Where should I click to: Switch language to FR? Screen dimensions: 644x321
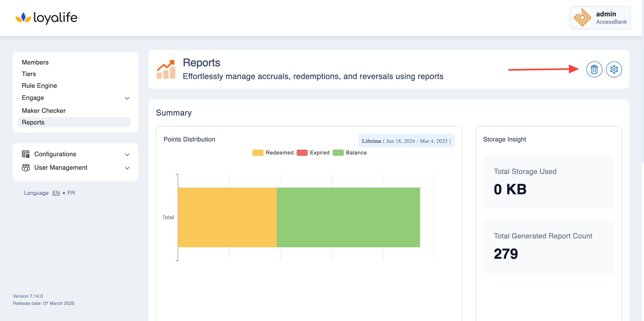click(71, 193)
